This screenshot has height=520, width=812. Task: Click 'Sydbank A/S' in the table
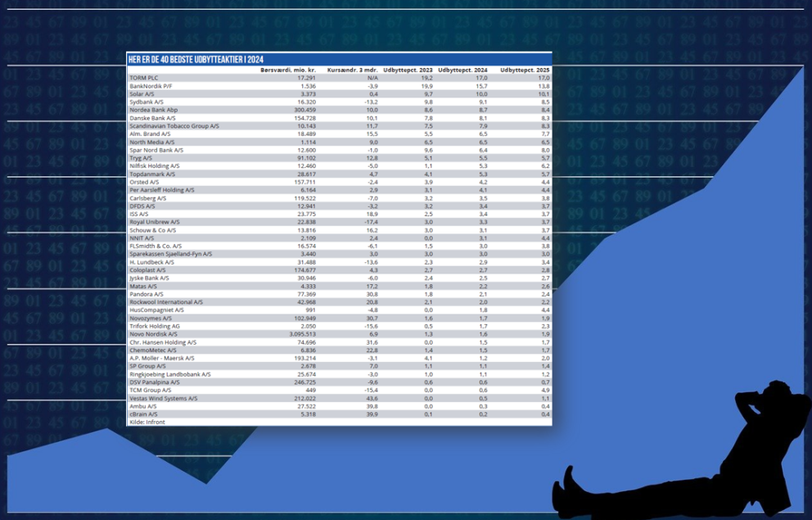click(146, 102)
